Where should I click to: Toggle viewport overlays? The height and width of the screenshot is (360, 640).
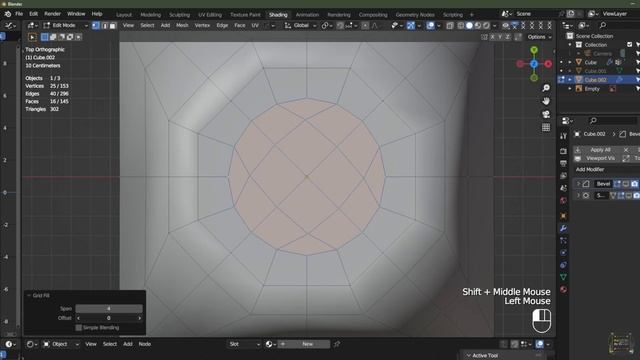coord(431,25)
